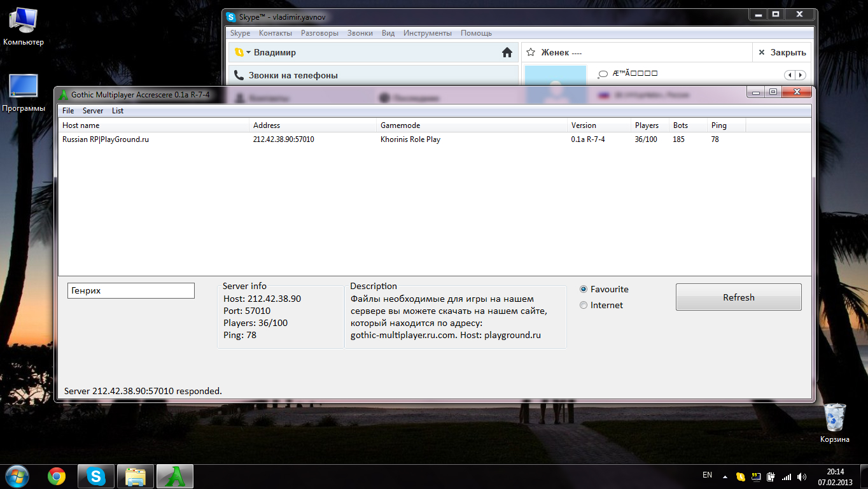Click the Refresh button

pyautogui.click(x=738, y=297)
